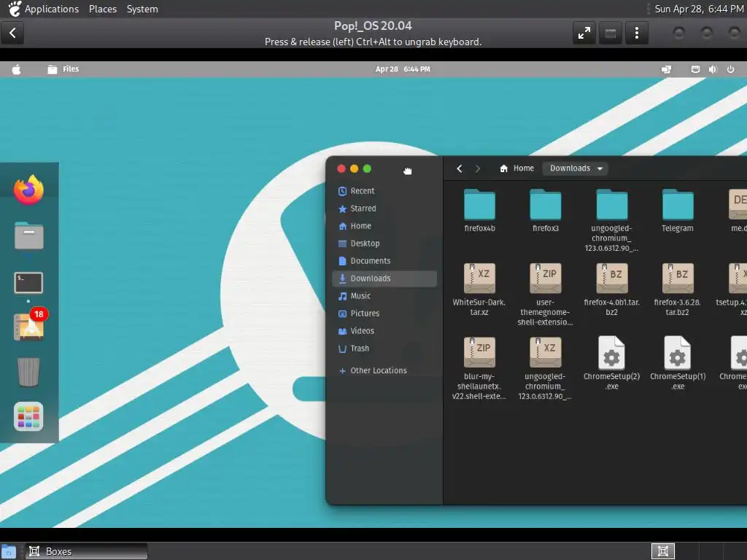Select Starred in the sidebar

coord(384,209)
